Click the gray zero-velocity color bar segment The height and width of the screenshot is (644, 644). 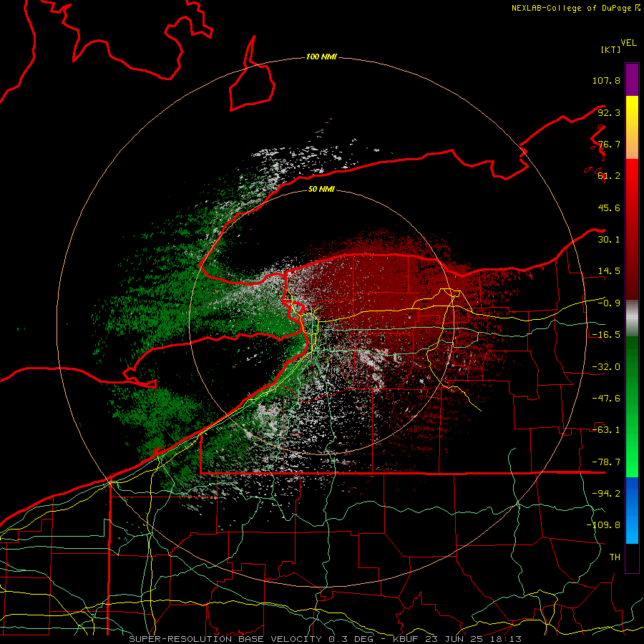(632, 318)
